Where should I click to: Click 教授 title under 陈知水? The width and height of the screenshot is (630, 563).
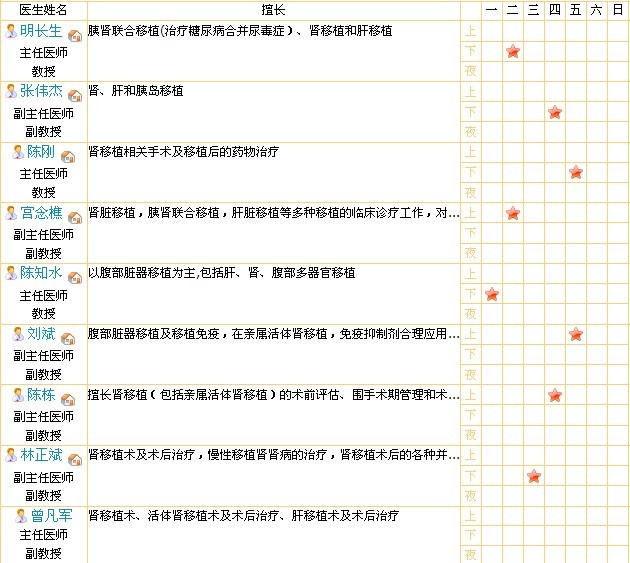[43, 313]
